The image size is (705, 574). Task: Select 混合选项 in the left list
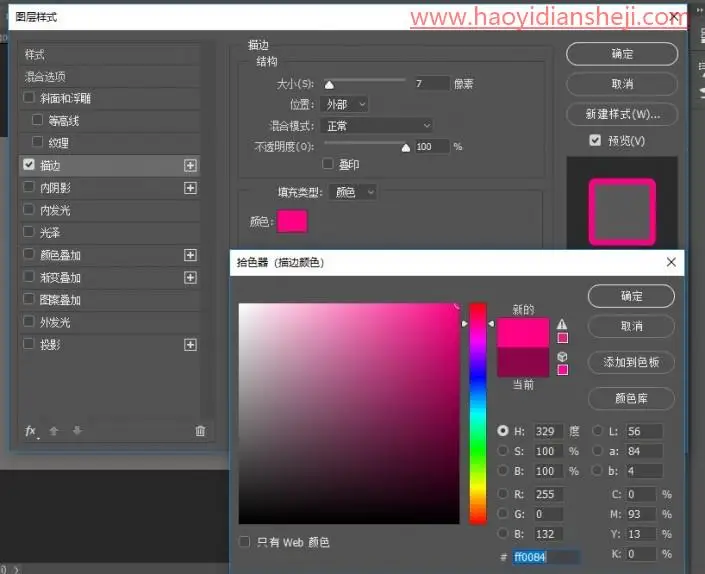pyautogui.click(x=111, y=76)
